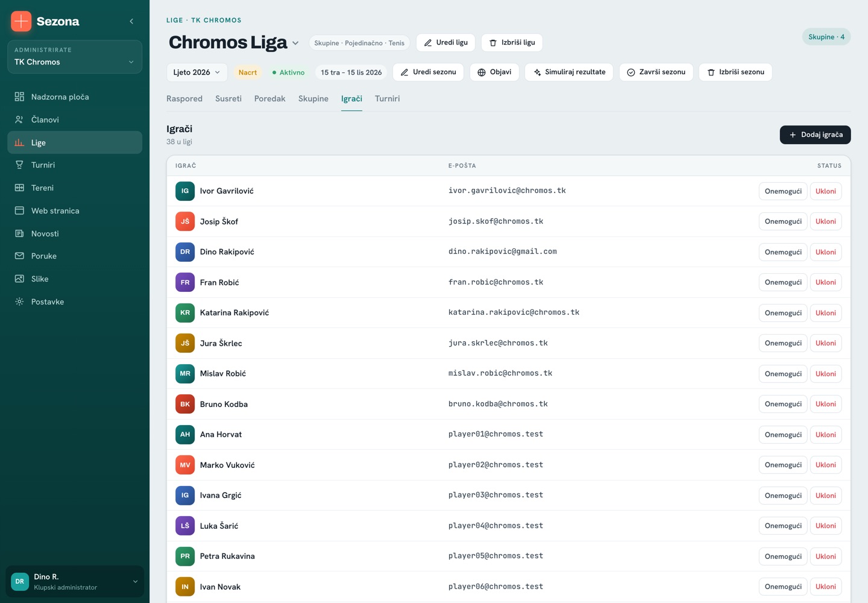Click Ukloni for Ivan Novak
Screen dimensions: 868x603
click(826, 587)
